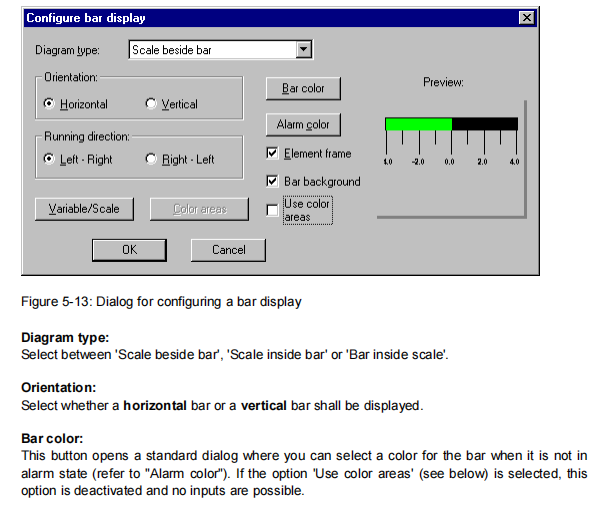Click the green portion of preview bar

click(x=418, y=124)
